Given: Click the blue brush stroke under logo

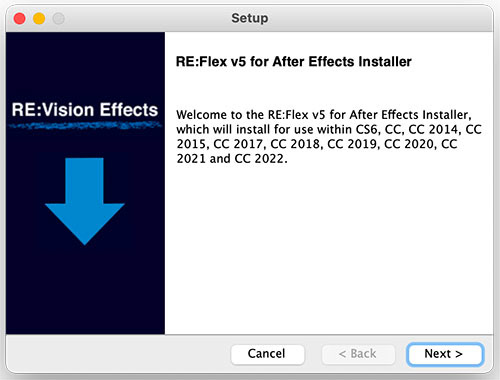Looking at the screenshot, I should (85, 126).
